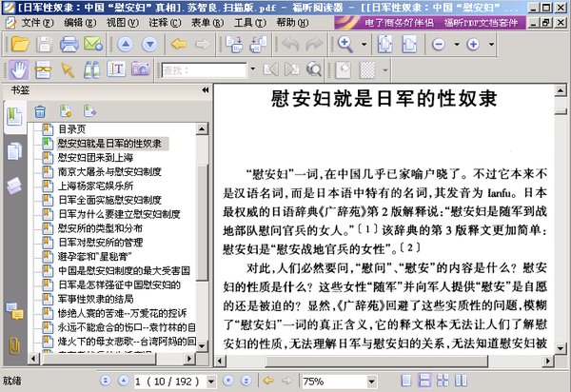
Task: Activate the Select Text tool
Action: [x=116, y=69]
